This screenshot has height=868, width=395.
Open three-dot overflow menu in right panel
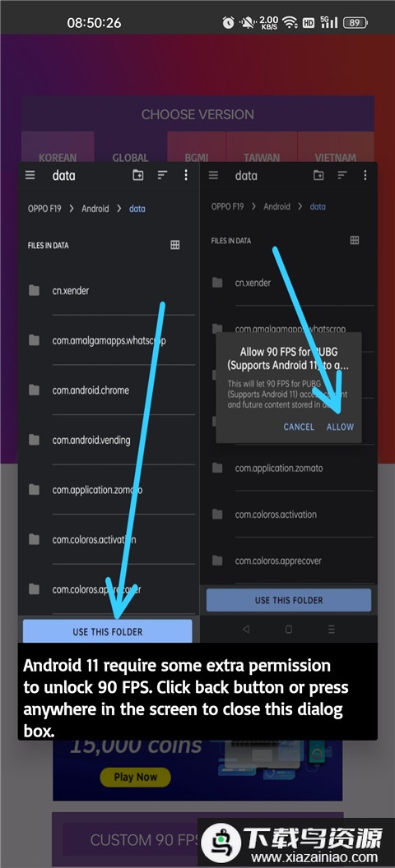tap(365, 175)
